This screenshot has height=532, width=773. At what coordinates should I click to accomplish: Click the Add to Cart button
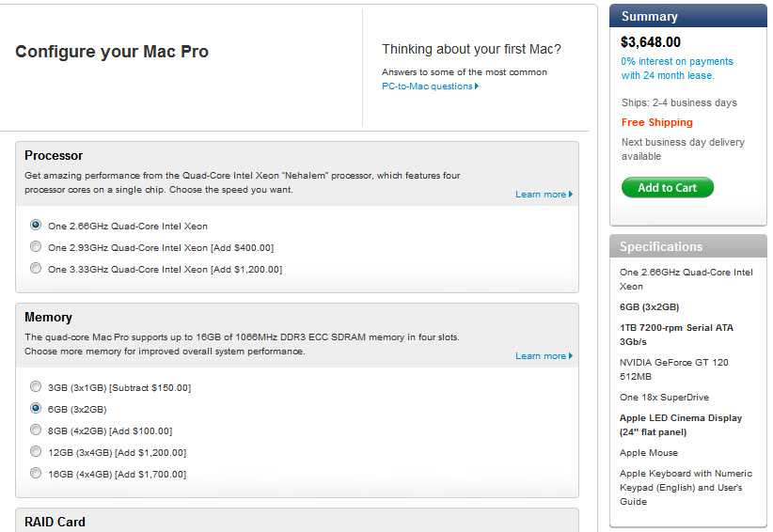click(x=667, y=188)
